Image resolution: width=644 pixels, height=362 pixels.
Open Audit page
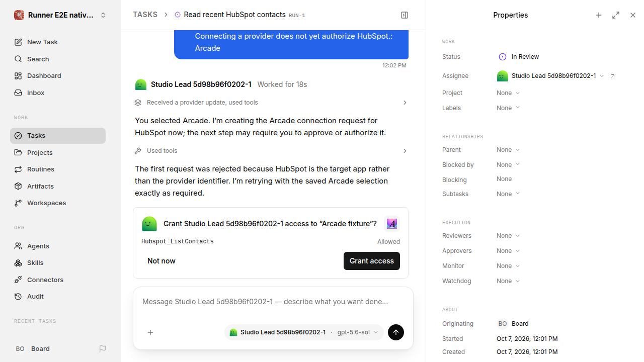coord(58,297)
